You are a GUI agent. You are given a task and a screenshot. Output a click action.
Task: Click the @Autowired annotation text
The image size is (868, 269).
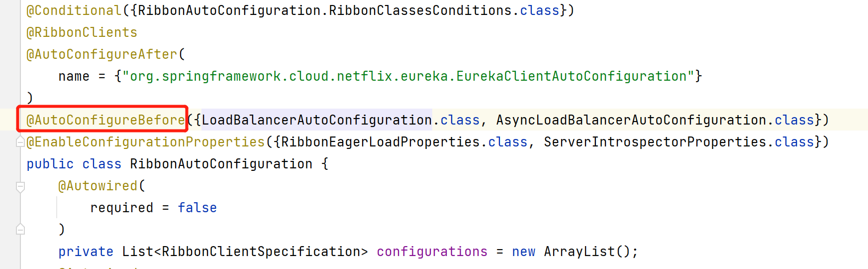[x=97, y=186]
